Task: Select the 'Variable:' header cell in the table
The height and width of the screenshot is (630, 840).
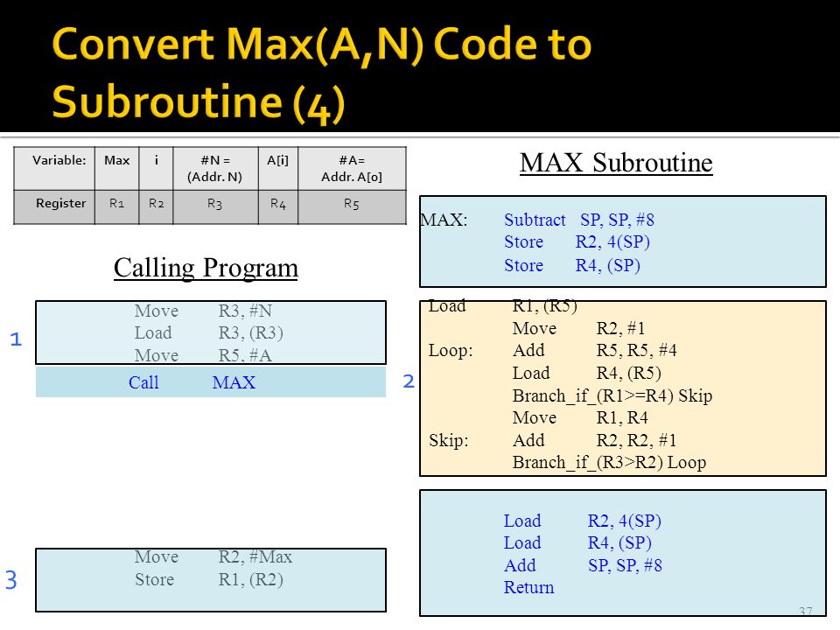Action: pos(54,168)
